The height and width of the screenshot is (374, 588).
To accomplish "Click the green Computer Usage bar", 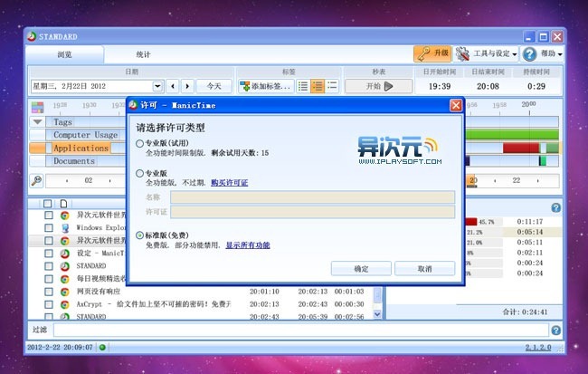I will [x=511, y=135].
